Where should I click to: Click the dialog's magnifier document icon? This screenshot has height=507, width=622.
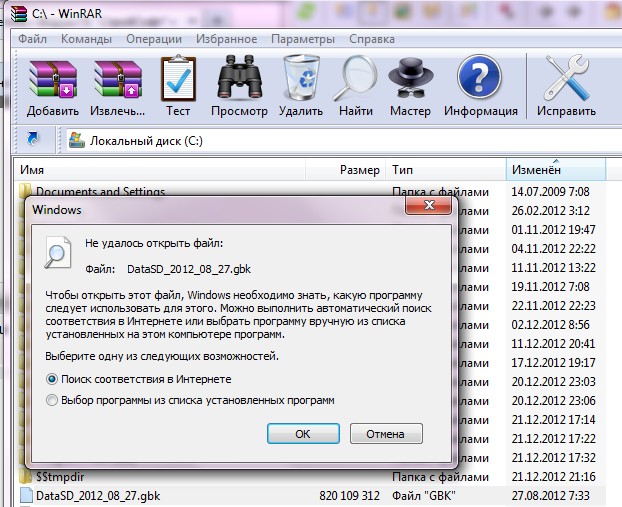pyautogui.click(x=58, y=252)
